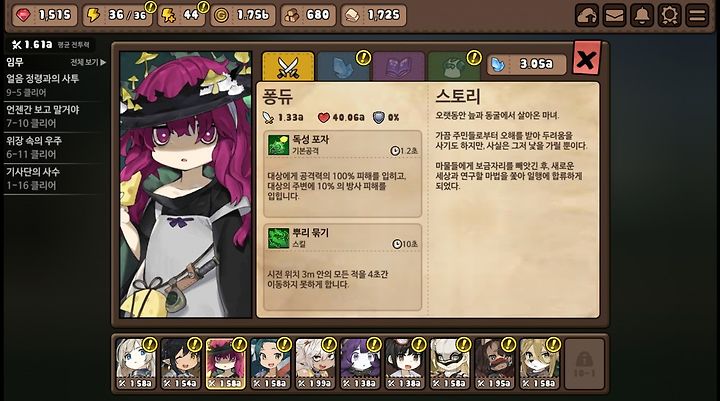The width and height of the screenshot is (720, 401).
Task: Select the purple-haired hero thumbnail 138a
Action: tap(360, 364)
